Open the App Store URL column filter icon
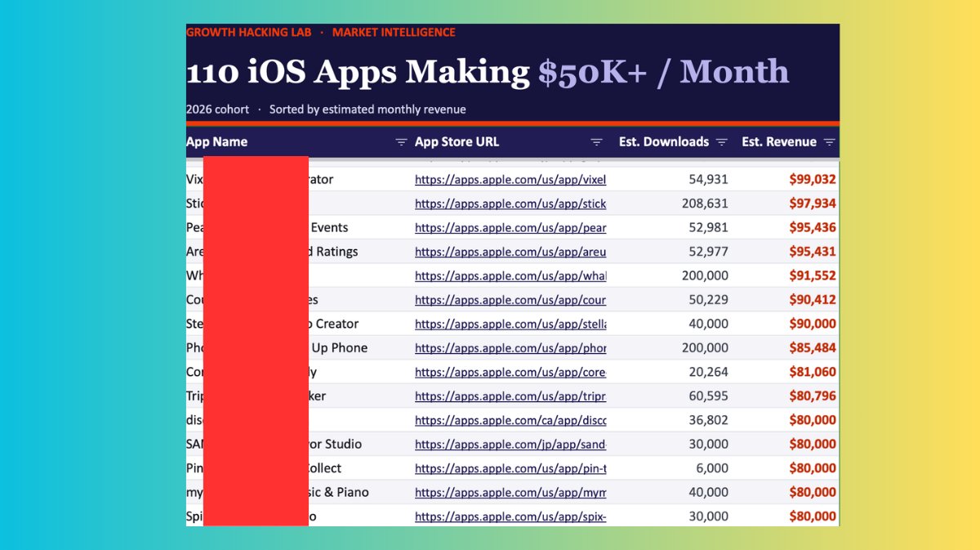The image size is (980, 550). point(596,142)
